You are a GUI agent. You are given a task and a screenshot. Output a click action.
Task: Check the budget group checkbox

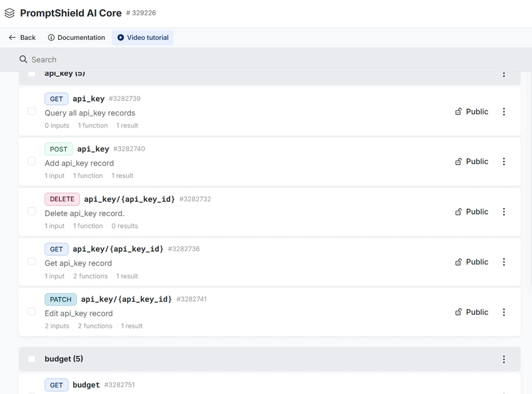[31, 359]
